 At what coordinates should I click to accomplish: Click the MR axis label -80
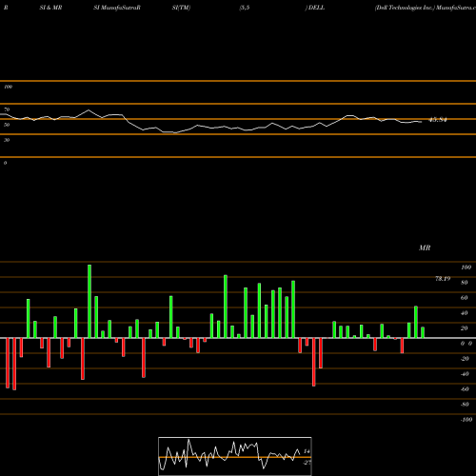point(465,405)
